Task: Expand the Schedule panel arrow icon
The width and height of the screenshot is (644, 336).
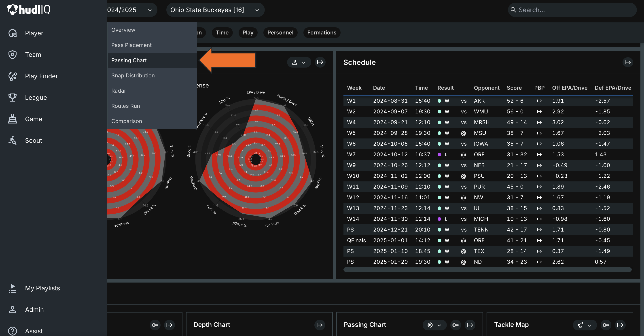Action: 628,62
